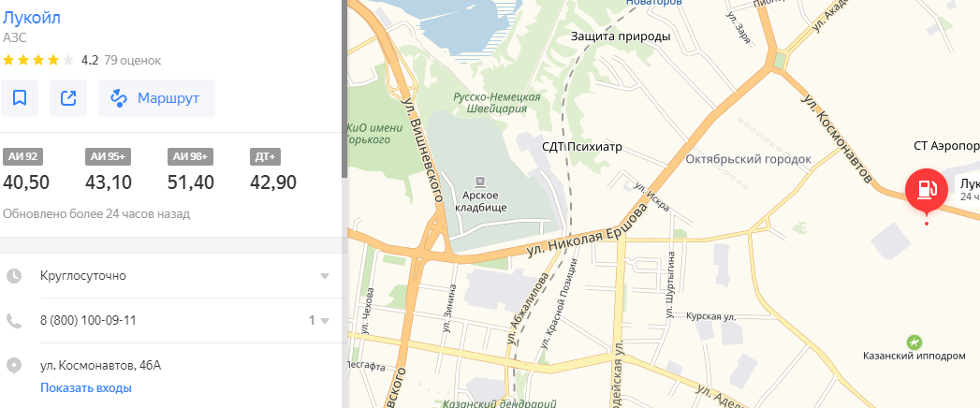This screenshot has width=980, height=408.
Task: Click the 79 оценок ratings count
Action: click(133, 61)
